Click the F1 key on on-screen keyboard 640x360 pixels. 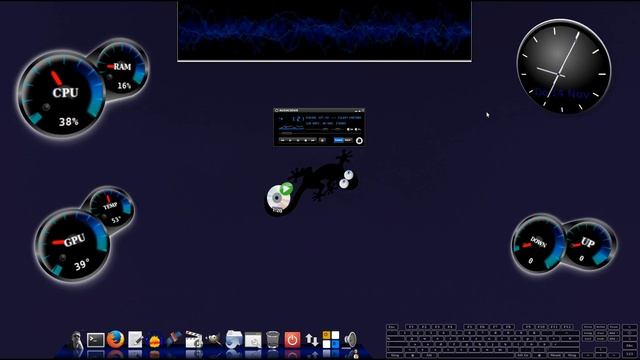[x=411, y=327]
